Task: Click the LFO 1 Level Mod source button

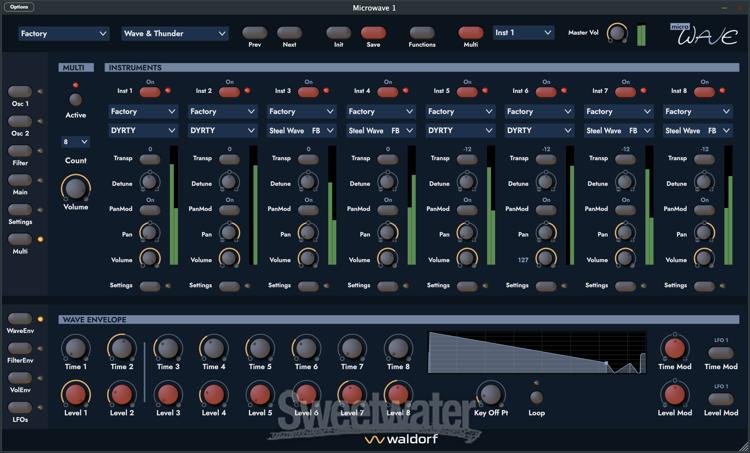Action: (x=721, y=399)
